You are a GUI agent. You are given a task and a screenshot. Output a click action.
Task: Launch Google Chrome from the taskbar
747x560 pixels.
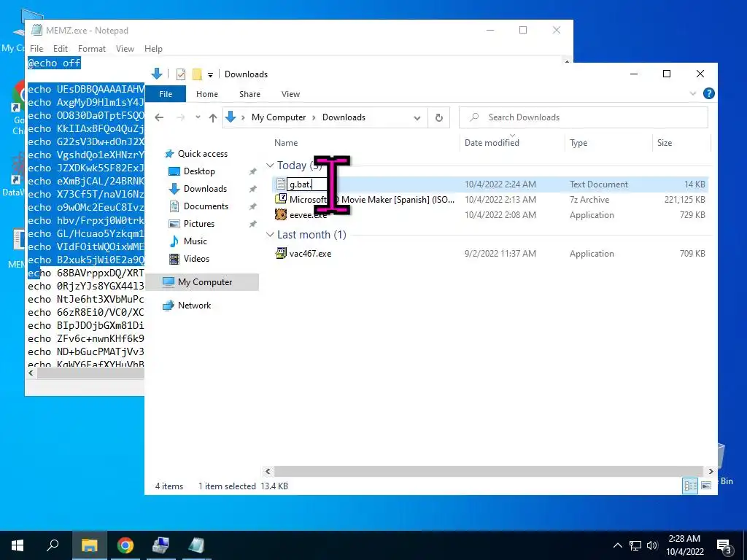click(125, 545)
